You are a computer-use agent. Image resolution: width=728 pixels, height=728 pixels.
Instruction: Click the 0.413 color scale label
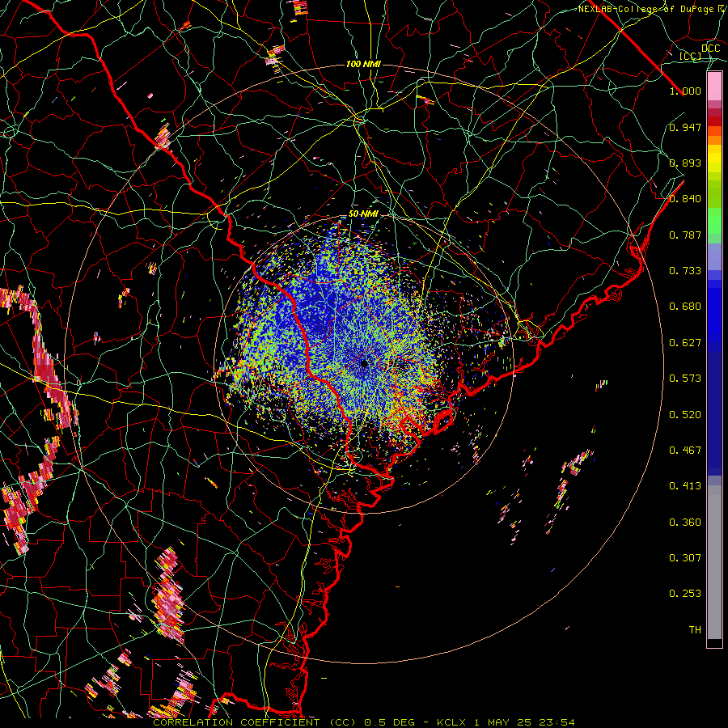pos(685,486)
